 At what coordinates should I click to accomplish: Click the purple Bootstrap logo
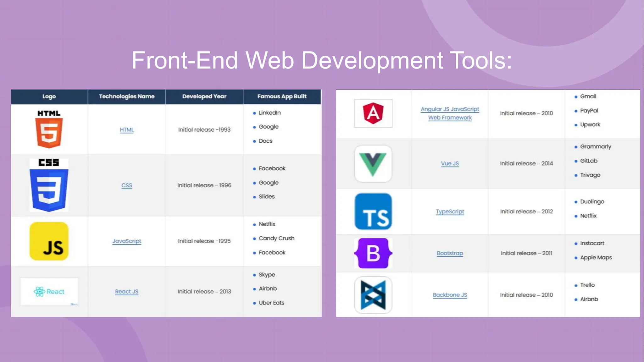coord(373,253)
